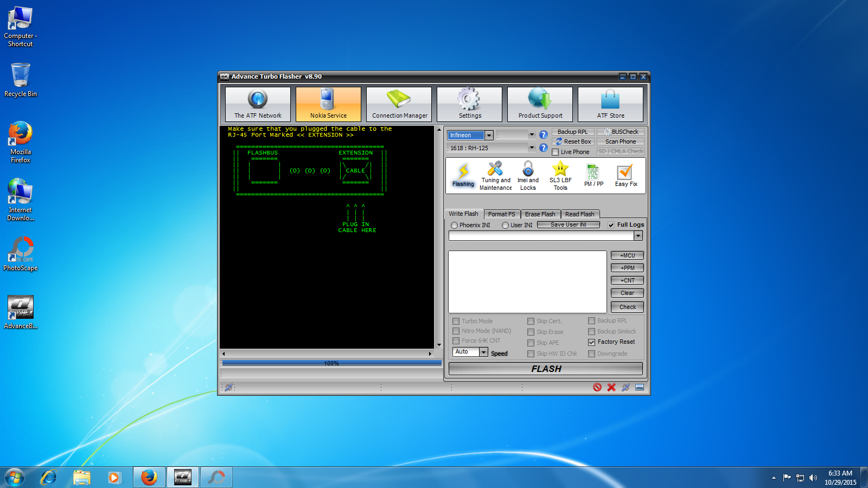The width and height of the screenshot is (868, 488).
Task: Select the Flashing lightning icon
Action: click(x=463, y=176)
